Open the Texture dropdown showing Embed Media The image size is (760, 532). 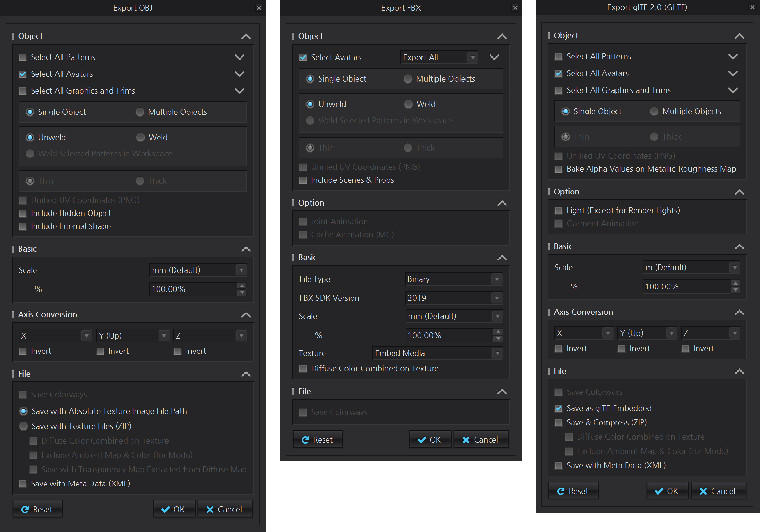coord(437,353)
